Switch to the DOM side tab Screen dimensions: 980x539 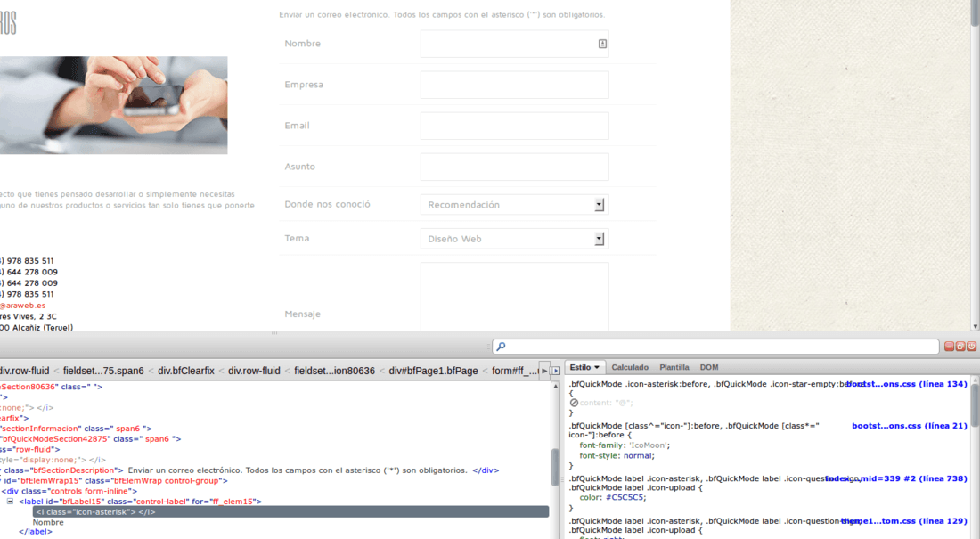click(709, 368)
